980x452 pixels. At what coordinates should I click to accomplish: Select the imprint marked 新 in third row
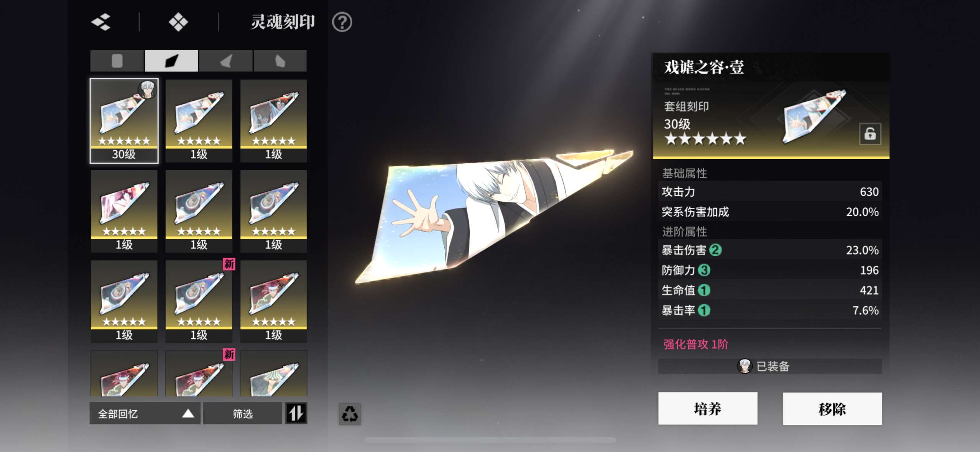pos(199,301)
